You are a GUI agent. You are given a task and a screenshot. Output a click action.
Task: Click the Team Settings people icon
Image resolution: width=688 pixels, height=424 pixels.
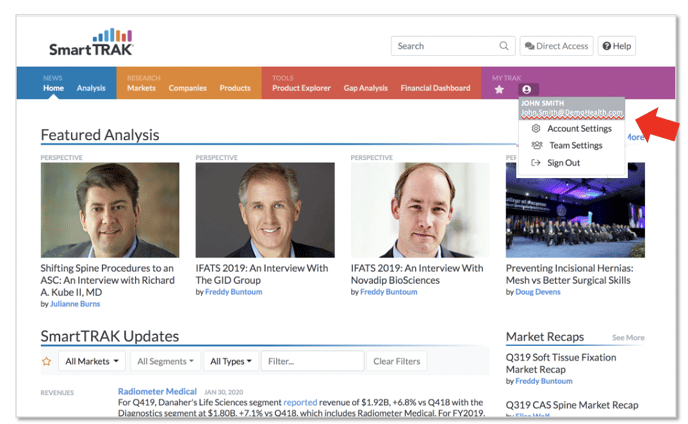pos(537,145)
